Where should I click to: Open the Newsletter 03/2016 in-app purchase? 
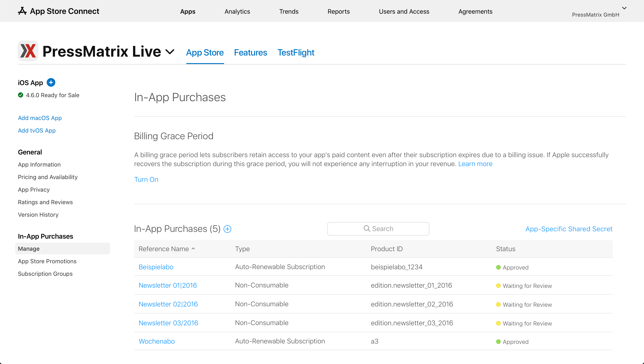click(168, 323)
